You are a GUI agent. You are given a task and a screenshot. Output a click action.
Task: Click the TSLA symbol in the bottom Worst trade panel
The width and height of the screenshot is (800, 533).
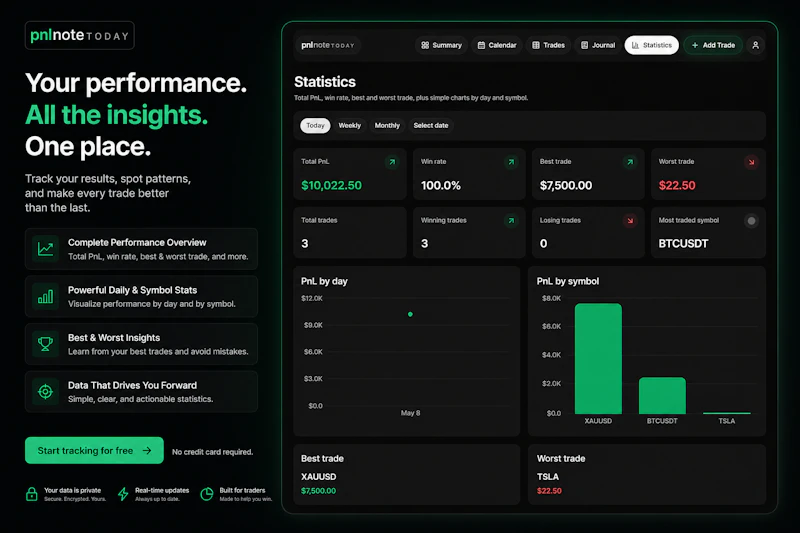(x=547, y=477)
